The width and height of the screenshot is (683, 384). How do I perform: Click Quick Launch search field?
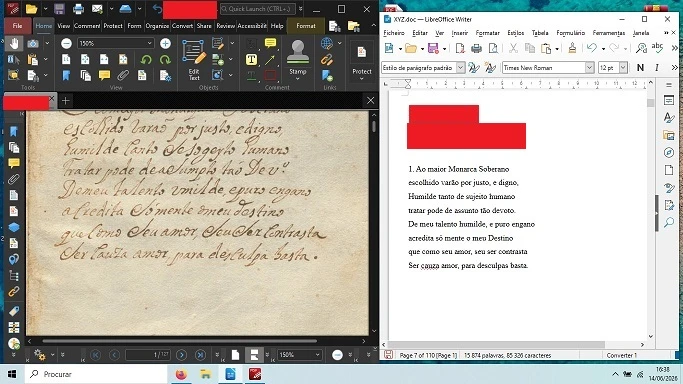[257, 9]
